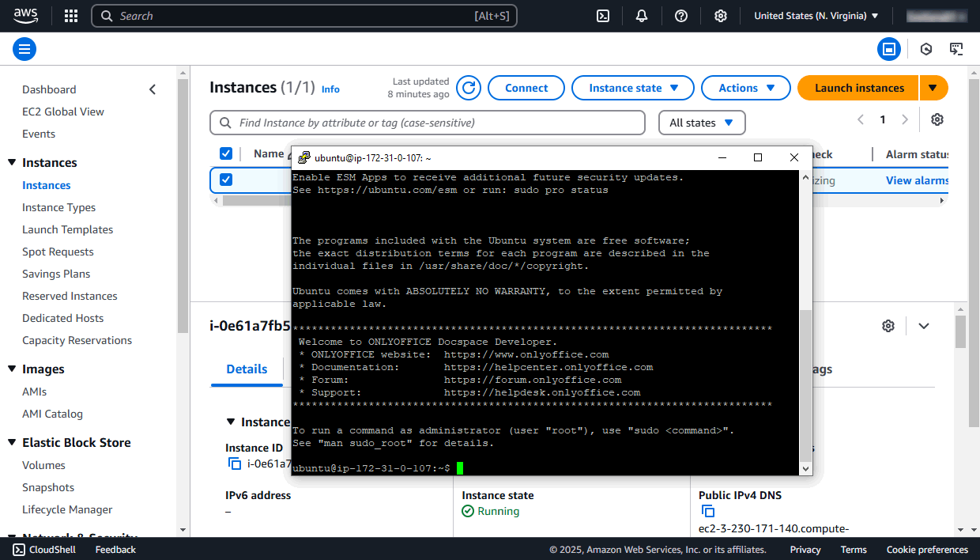Image resolution: width=980 pixels, height=560 pixels.
Task: Open the Actions dropdown
Action: (x=745, y=88)
